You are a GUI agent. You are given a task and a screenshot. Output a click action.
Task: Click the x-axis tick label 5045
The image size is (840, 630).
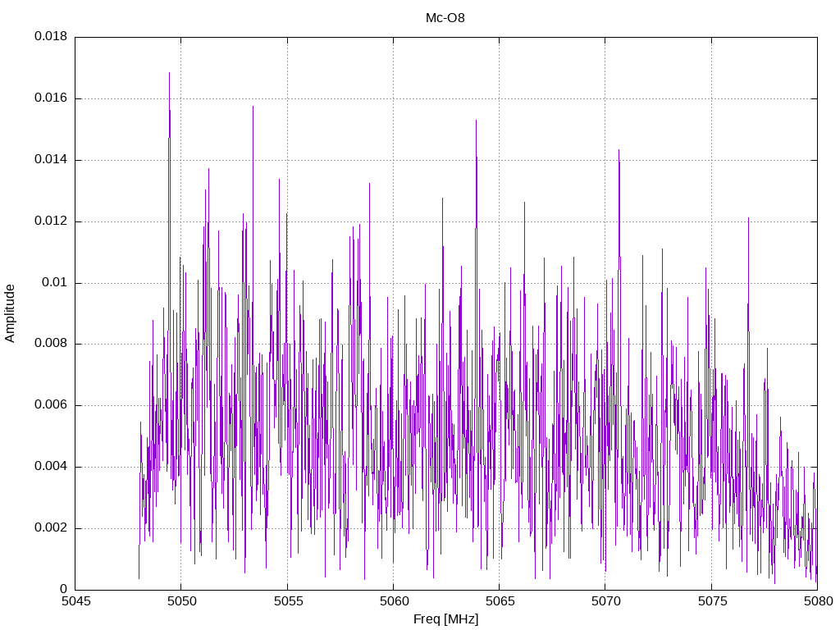(x=75, y=601)
